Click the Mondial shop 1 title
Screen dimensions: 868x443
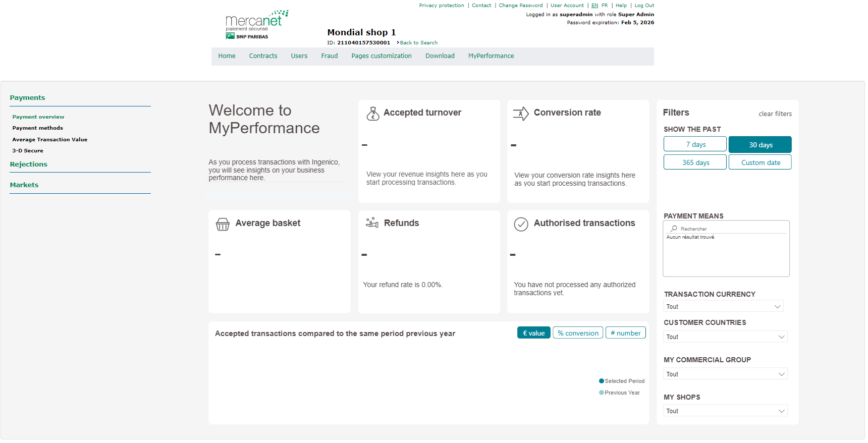point(361,32)
